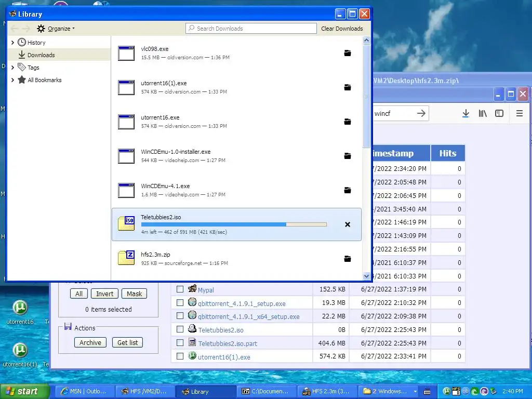Click the Library downloads list scrollbar thumb

[x=366, y=96]
